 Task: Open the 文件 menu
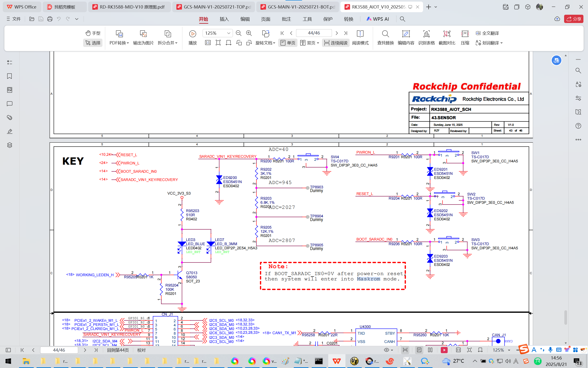tap(14, 19)
